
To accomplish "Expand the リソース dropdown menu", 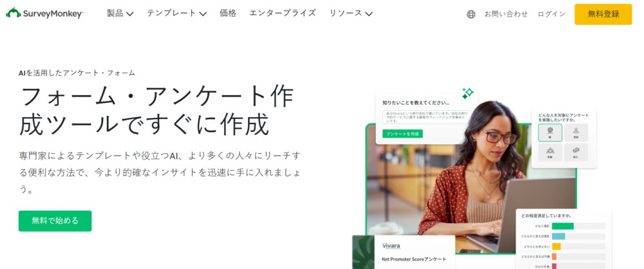I will 351,14.
